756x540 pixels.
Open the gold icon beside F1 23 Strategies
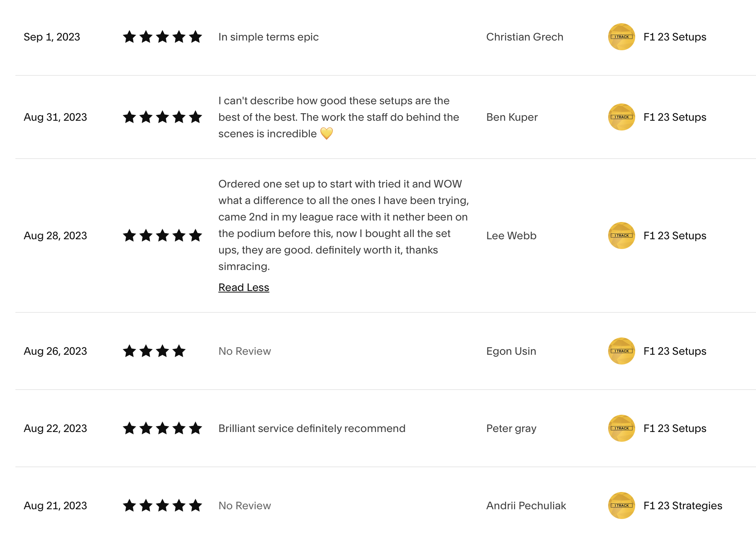pos(621,505)
